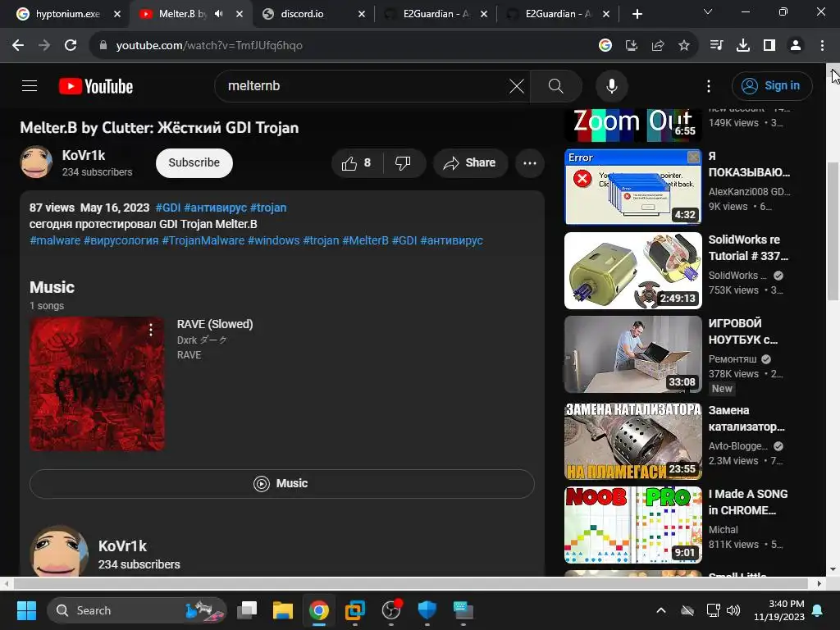
Task: Click the RAVE album artwork
Action: [x=97, y=384]
